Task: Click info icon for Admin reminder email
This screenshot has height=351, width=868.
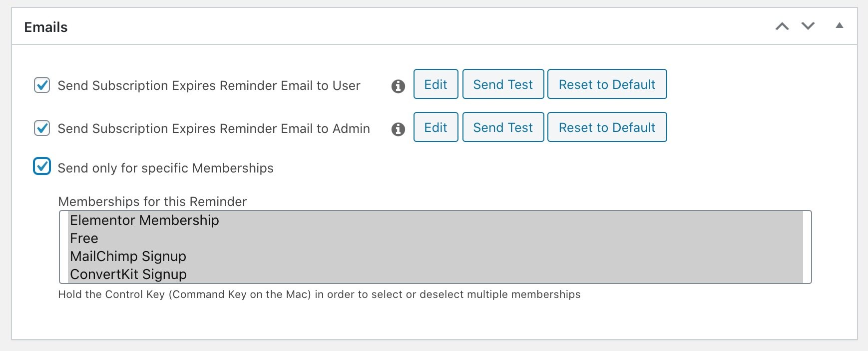Action: [398, 129]
